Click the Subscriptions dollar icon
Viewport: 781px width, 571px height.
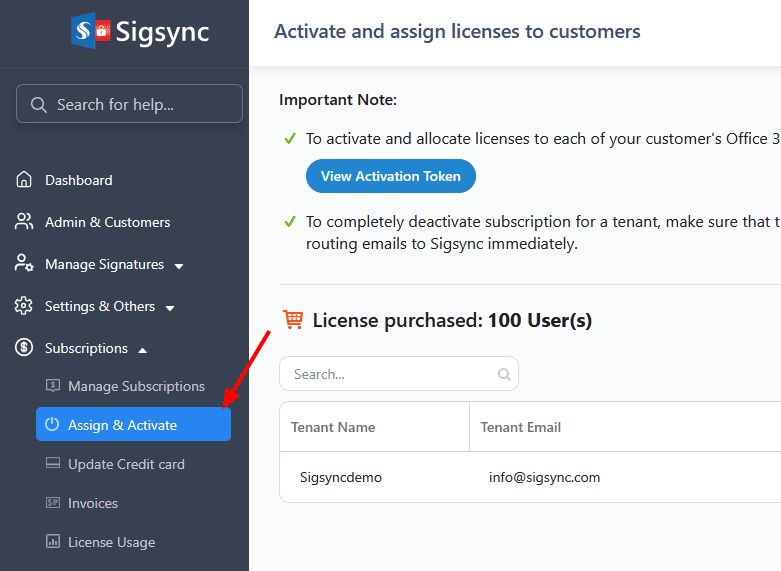tap(23, 347)
